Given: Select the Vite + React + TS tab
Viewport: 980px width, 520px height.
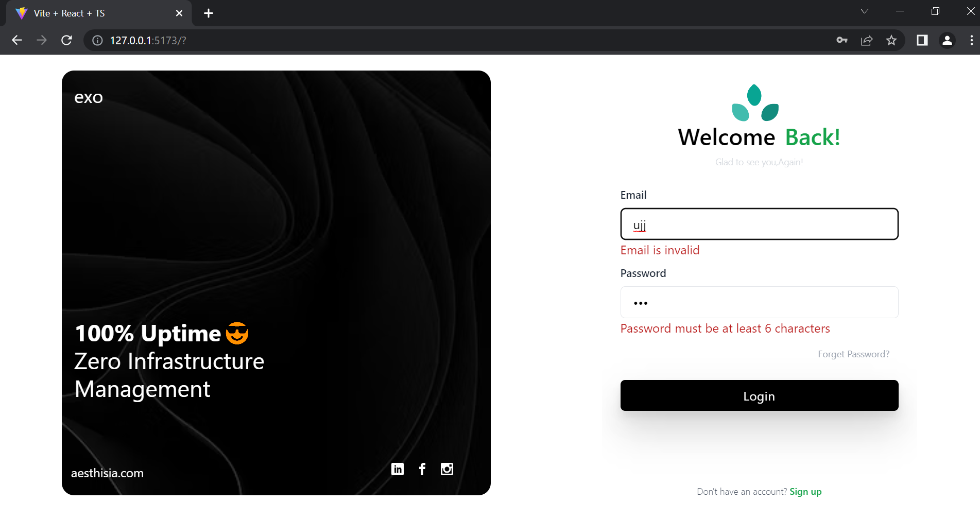Looking at the screenshot, I should [x=99, y=13].
